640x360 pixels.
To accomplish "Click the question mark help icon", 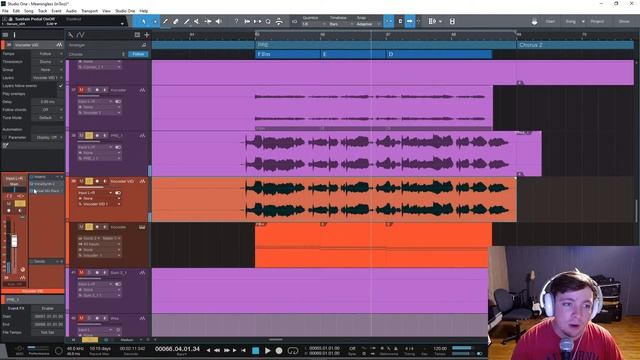I will click(236, 21).
